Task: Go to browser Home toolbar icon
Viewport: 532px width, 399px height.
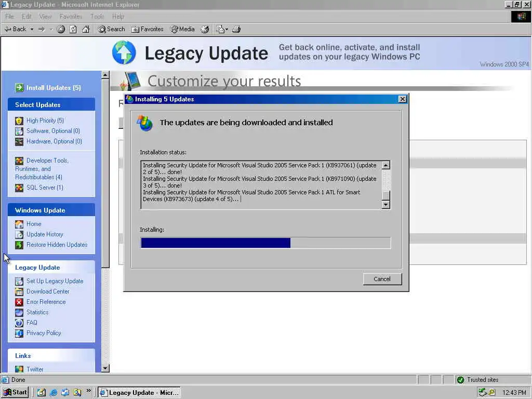Action: point(86,29)
